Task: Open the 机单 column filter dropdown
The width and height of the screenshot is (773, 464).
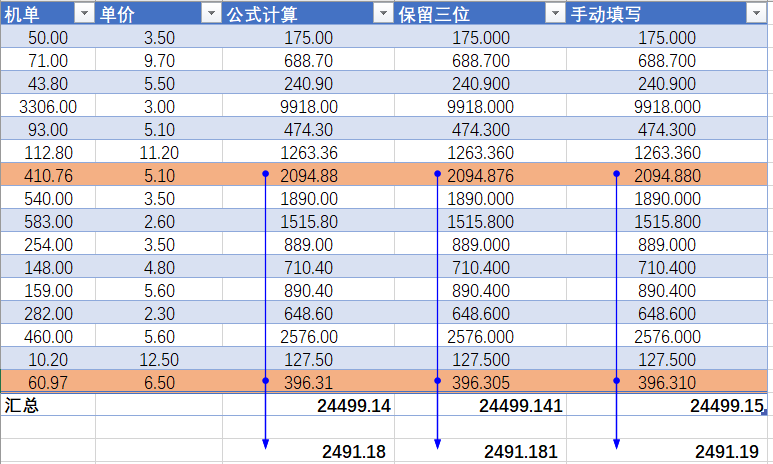Action: point(84,13)
